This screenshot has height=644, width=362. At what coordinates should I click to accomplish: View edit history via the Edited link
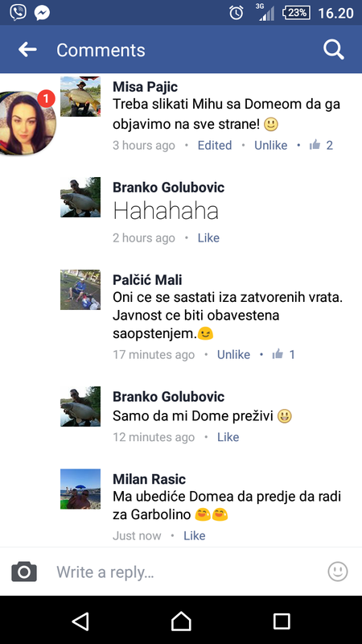[215, 146]
